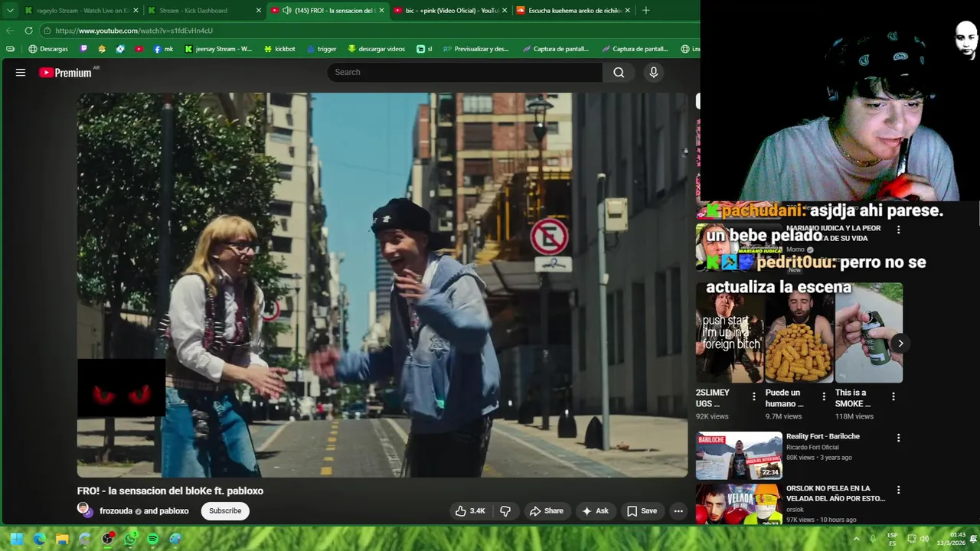Viewport: 980px width, 551px height.
Task: Open jeersay Stream bookmark
Action: (218, 49)
